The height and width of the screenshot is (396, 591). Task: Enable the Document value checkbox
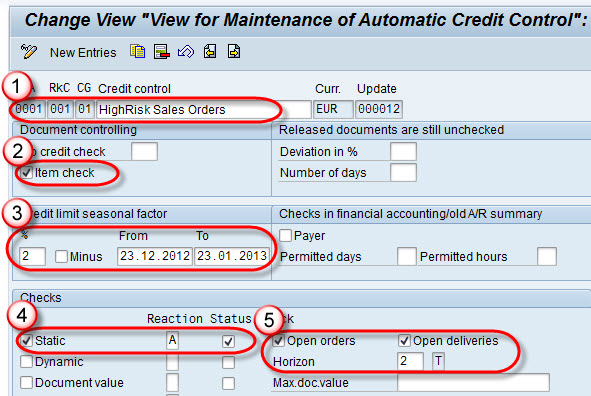(26, 383)
